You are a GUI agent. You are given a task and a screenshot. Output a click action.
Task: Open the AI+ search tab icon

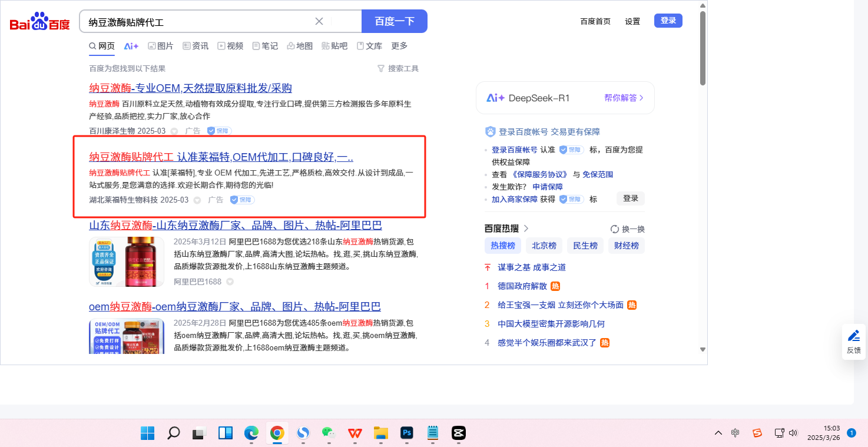click(x=131, y=46)
